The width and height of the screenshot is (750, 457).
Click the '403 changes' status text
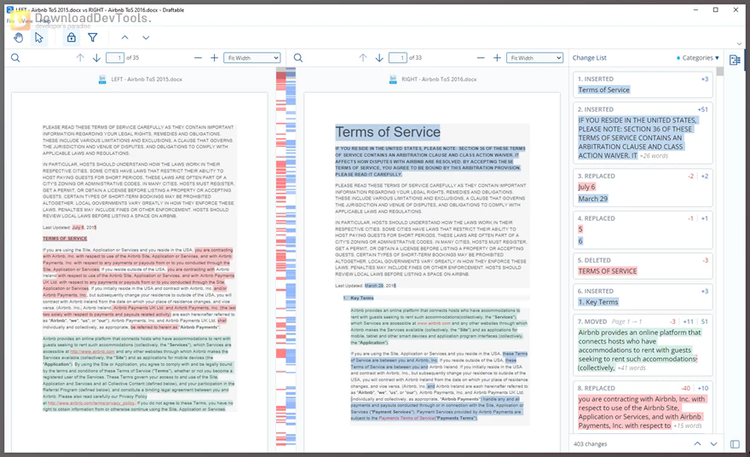click(590, 444)
